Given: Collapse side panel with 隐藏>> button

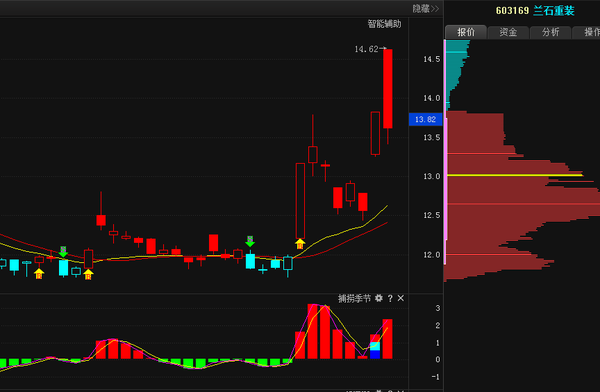Looking at the screenshot, I should (x=426, y=8).
